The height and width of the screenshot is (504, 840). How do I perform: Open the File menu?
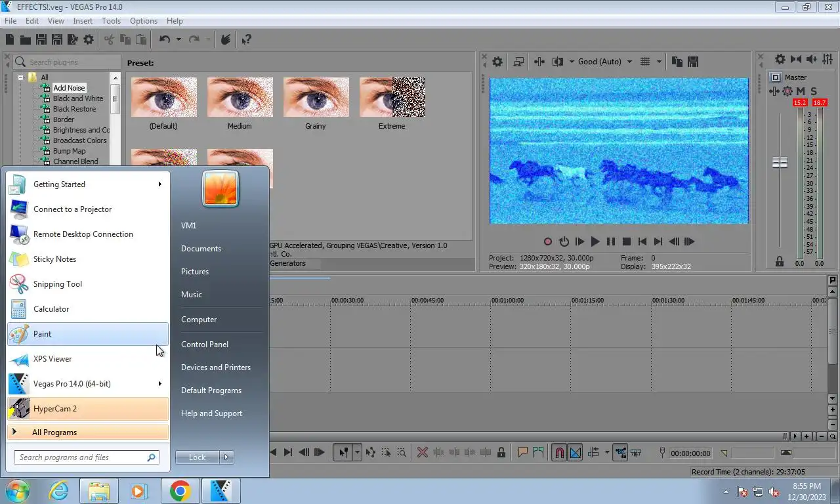click(x=10, y=21)
